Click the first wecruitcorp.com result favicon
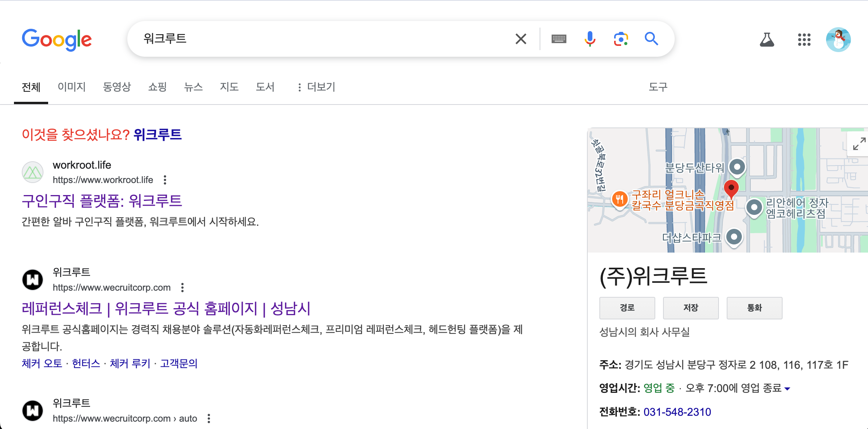This screenshot has height=429, width=868. (33, 280)
